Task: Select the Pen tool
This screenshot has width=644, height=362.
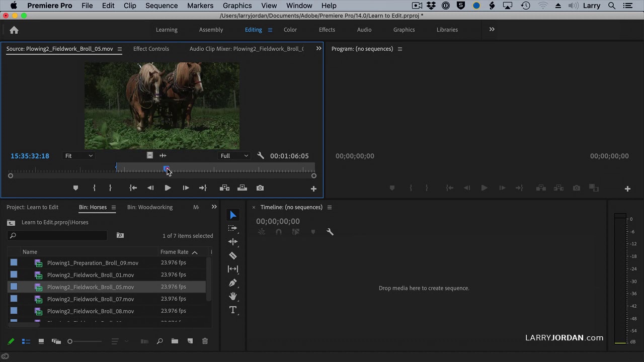Action: pos(233,283)
